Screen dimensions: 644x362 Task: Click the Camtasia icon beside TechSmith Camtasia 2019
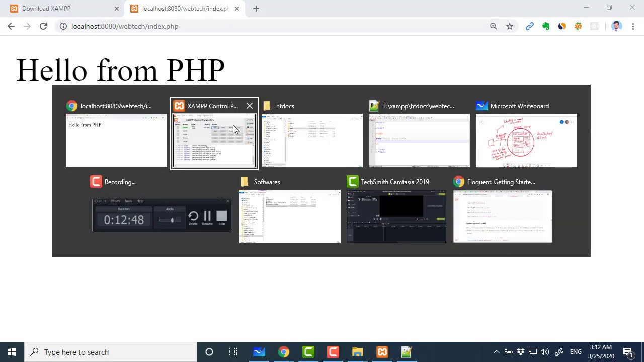pos(353,182)
